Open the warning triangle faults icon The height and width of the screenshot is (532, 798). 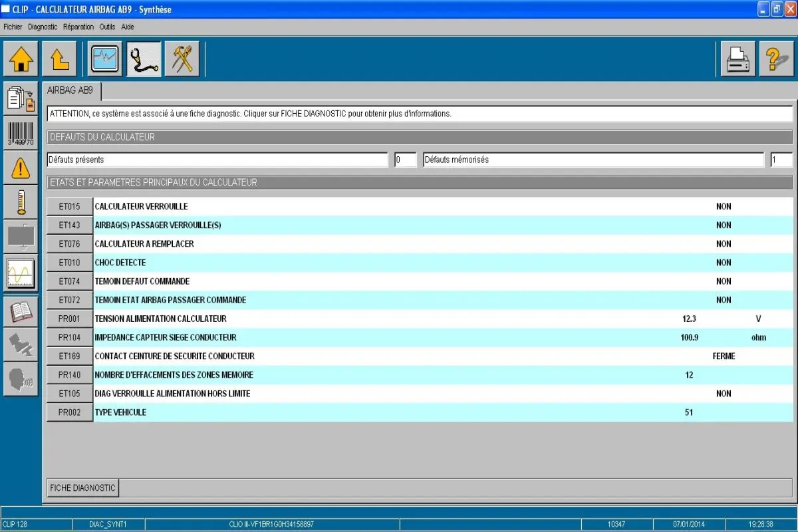[21, 168]
